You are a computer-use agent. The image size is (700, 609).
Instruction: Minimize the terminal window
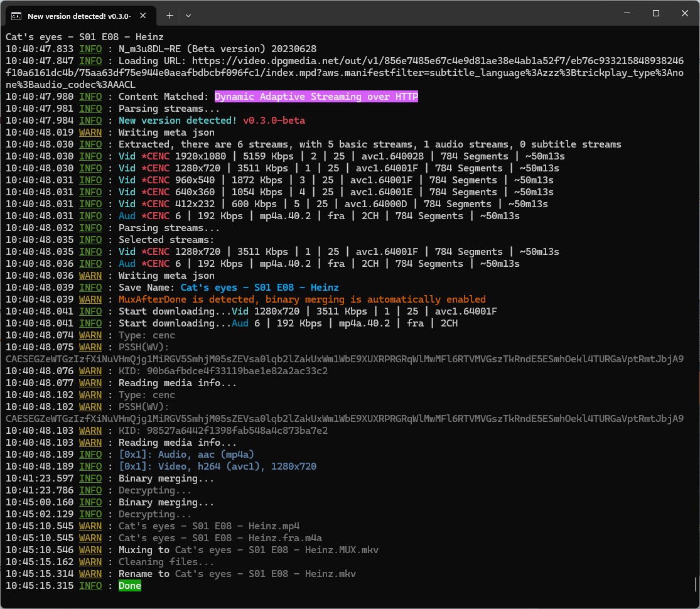[626, 13]
